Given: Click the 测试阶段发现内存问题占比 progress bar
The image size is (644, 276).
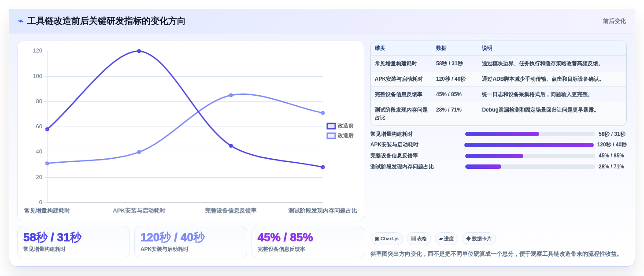Looking at the screenshot, I should pos(530,167).
